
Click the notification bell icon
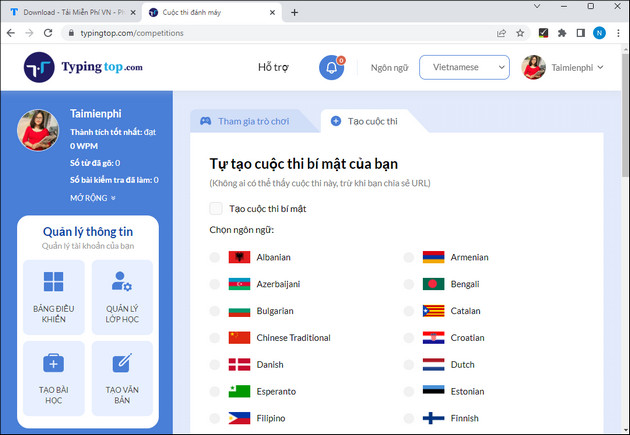tap(331, 67)
